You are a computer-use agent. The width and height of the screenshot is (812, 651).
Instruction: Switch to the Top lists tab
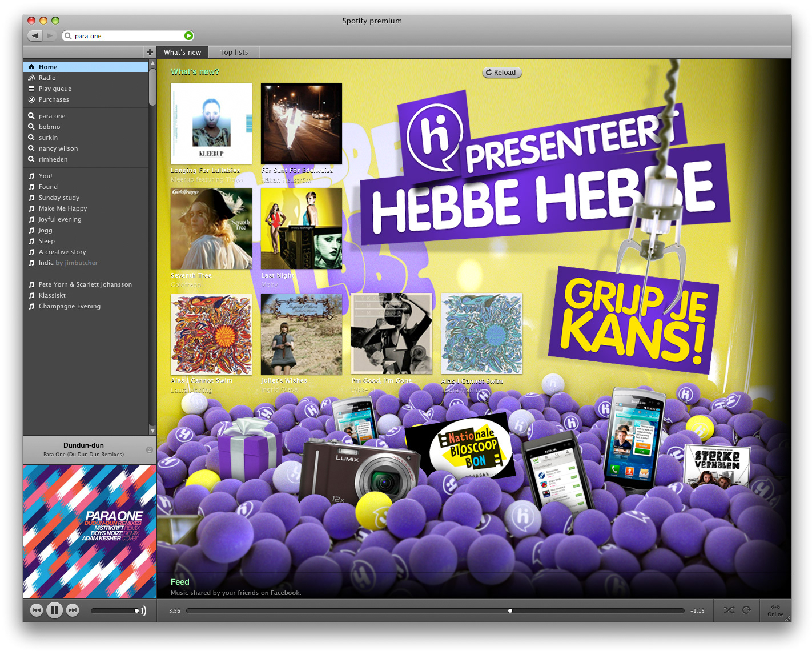[x=234, y=52]
